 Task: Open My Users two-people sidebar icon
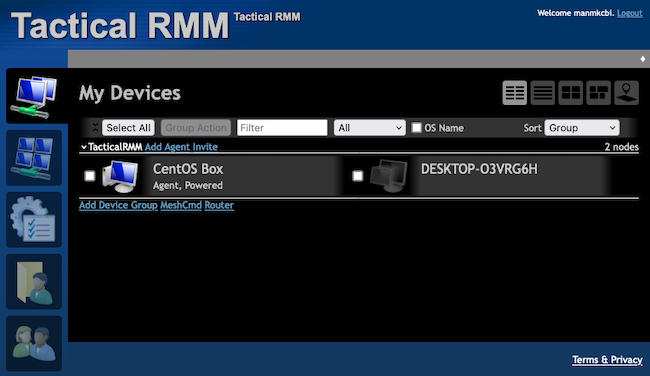coord(34,344)
